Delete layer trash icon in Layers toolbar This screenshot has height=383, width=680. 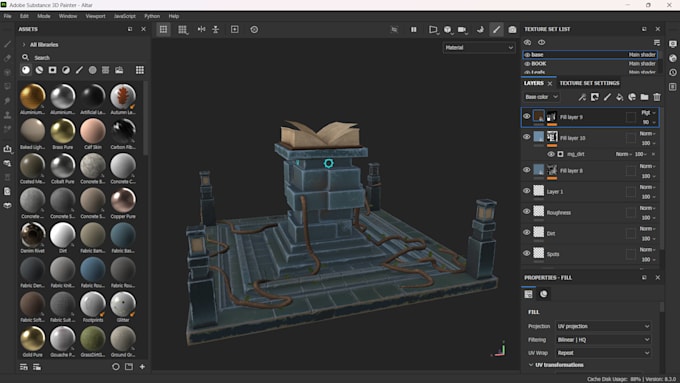pyautogui.click(x=657, y=97)
